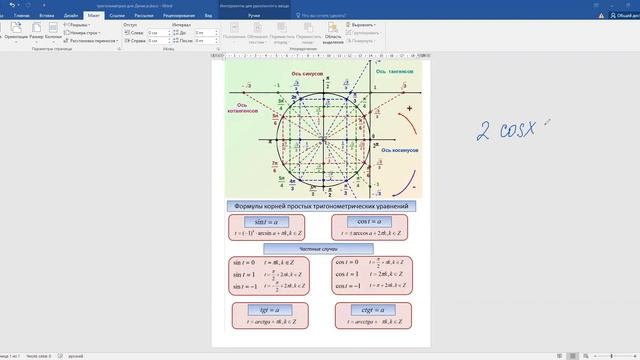640x360 pixels.
Task: Click the Справа indent input field
Action: point(158,41)
